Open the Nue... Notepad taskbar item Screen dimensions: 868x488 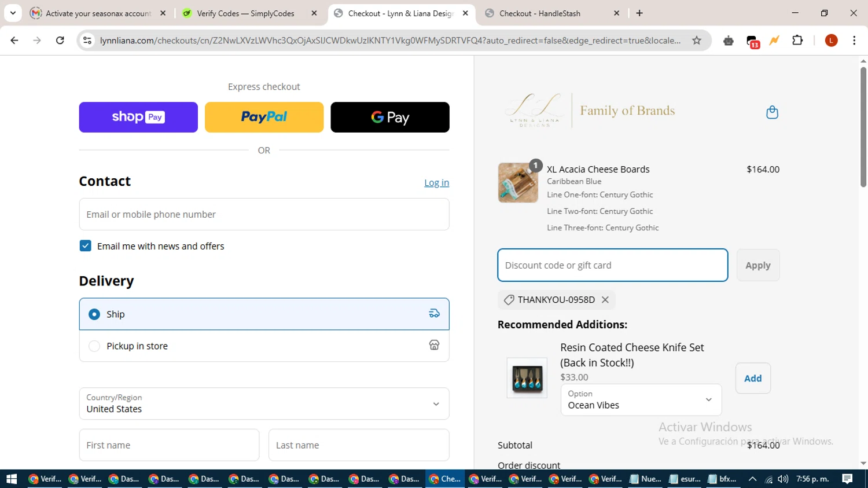645,479
